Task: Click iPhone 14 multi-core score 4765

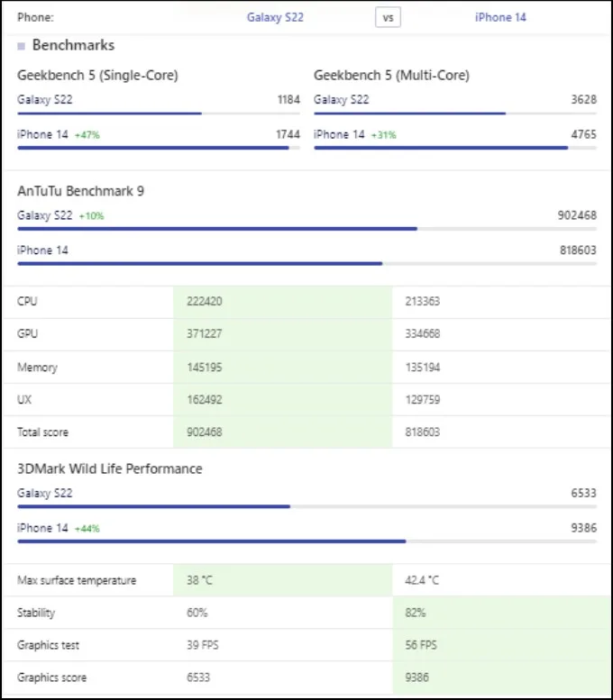Action: pyautogui.click(x=584, y=134)
